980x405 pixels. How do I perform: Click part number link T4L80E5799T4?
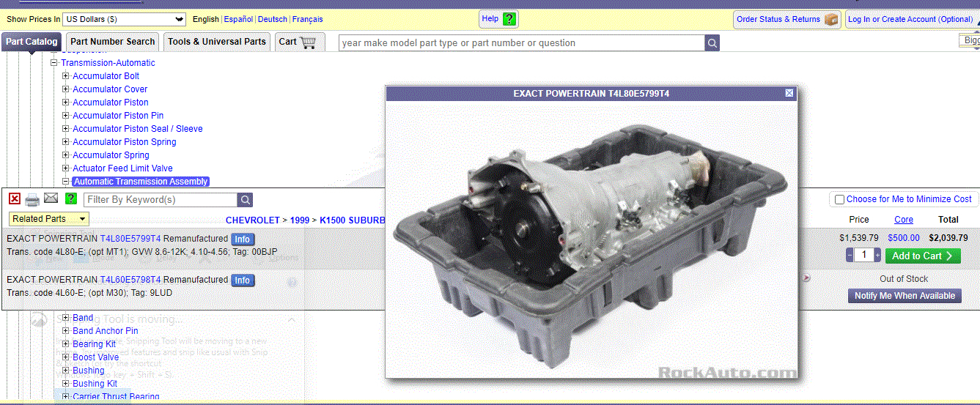130,239
